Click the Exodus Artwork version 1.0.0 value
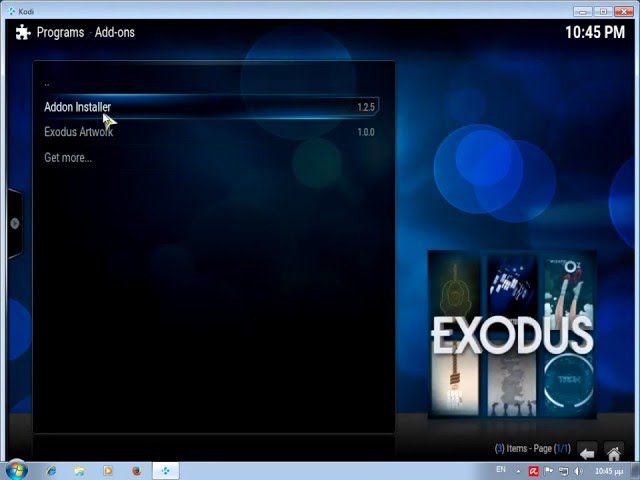The width and height of the screenshot is (640, 480). 366,132
